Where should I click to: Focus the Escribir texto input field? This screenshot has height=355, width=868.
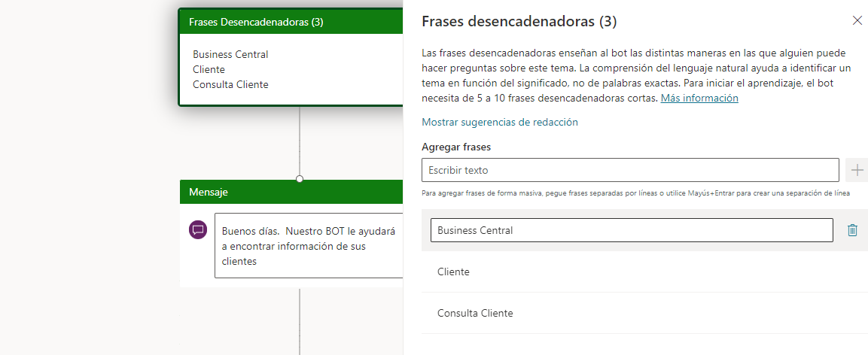click(631, 170)
